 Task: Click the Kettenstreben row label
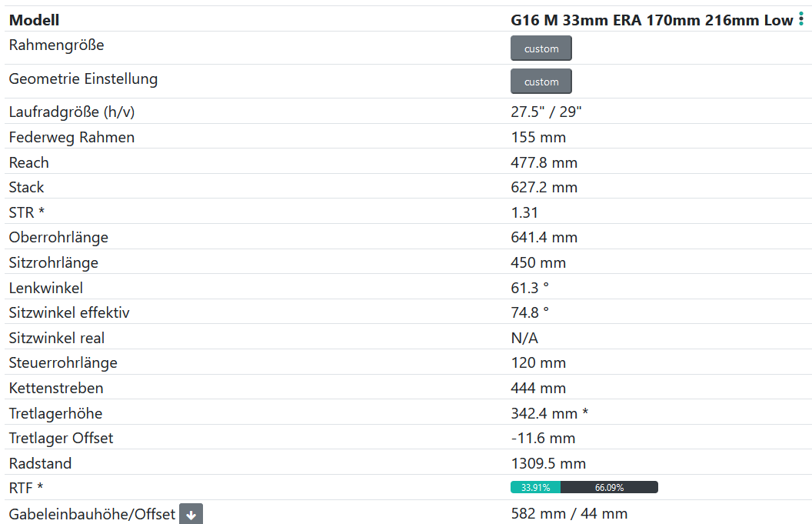click(x=55, y=388)
